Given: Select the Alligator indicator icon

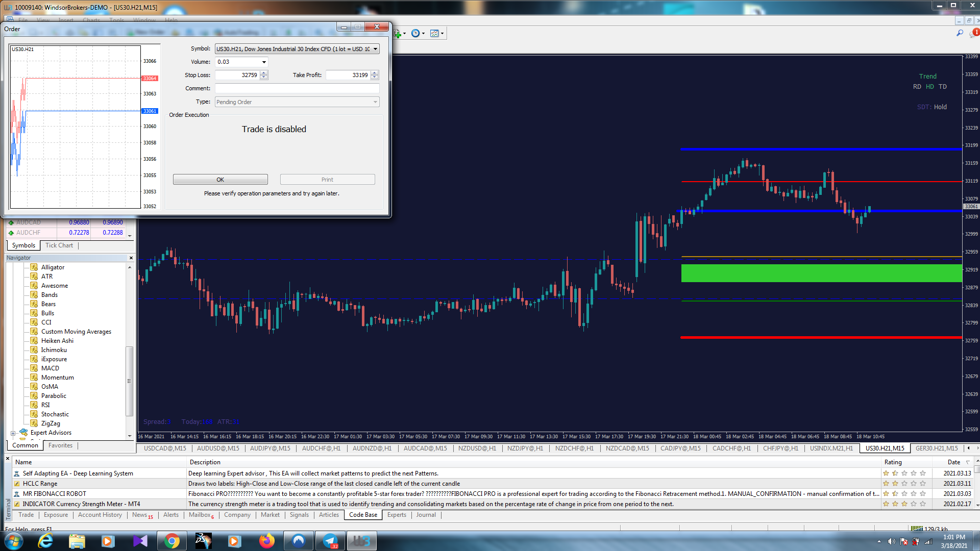Looking at the screenshot, I should coord(34,267).
